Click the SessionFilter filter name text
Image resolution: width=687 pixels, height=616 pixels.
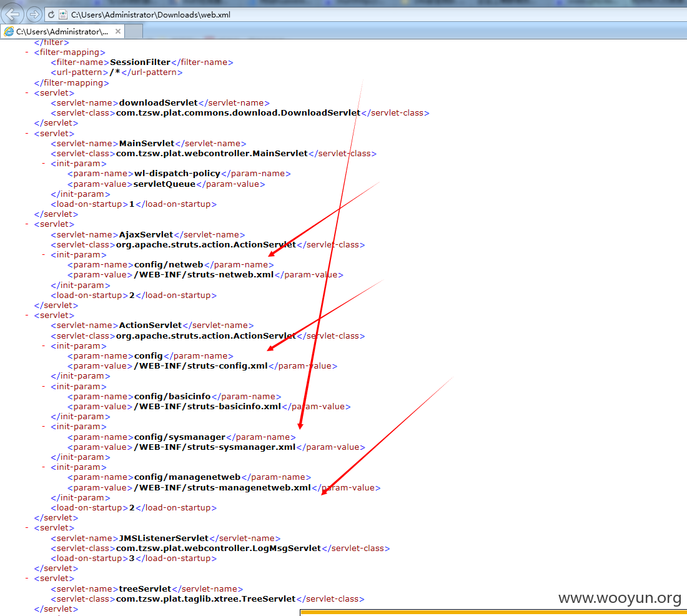pyautogui.click(x=140, y=62)
